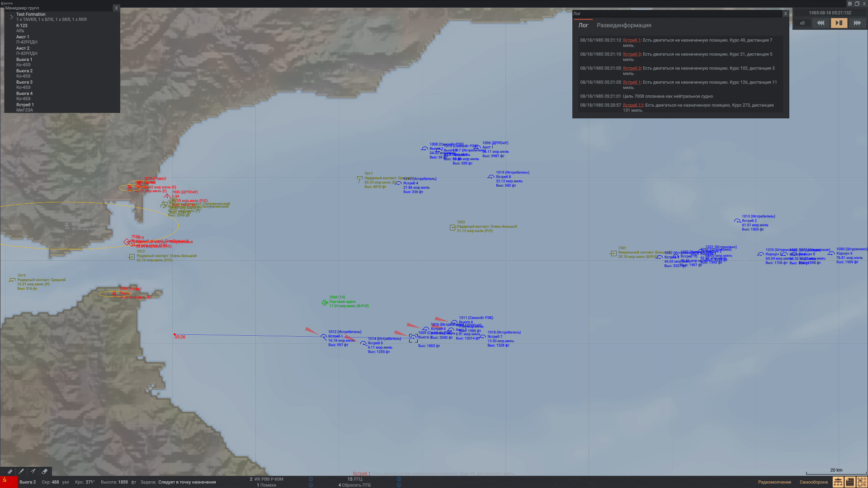
Task: Open the log document icon
Action: [x=849, y=482]
